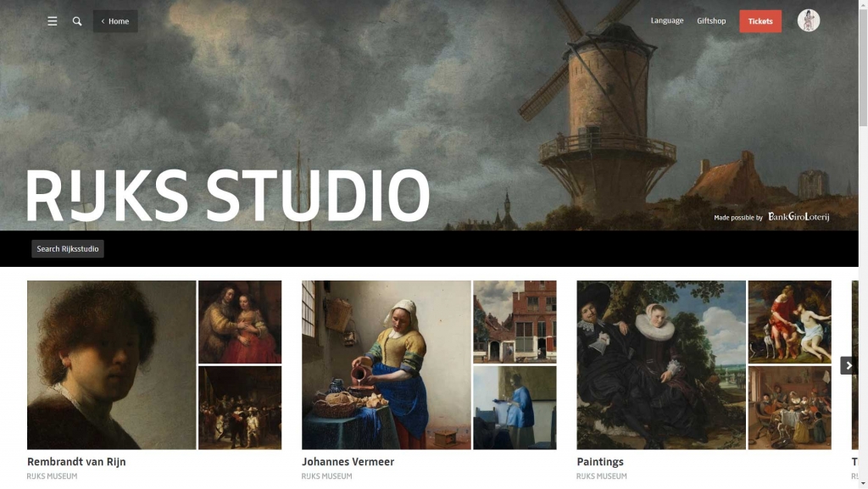This screenshot has height=489, width=868.
Task: Open the couple portrait in Paintings
Action: 661,364
